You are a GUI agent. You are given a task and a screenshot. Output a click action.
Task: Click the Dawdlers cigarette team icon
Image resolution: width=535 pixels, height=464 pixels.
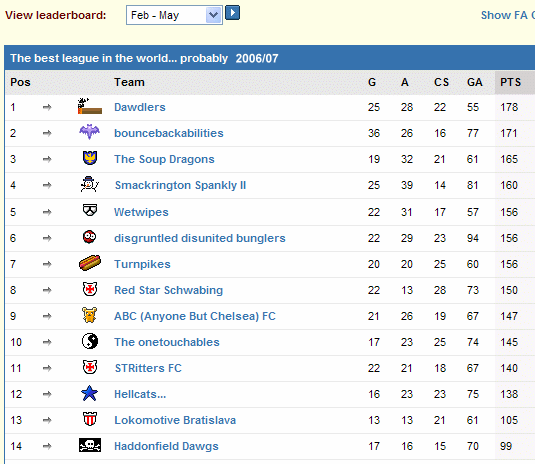(x=90, y=106)
